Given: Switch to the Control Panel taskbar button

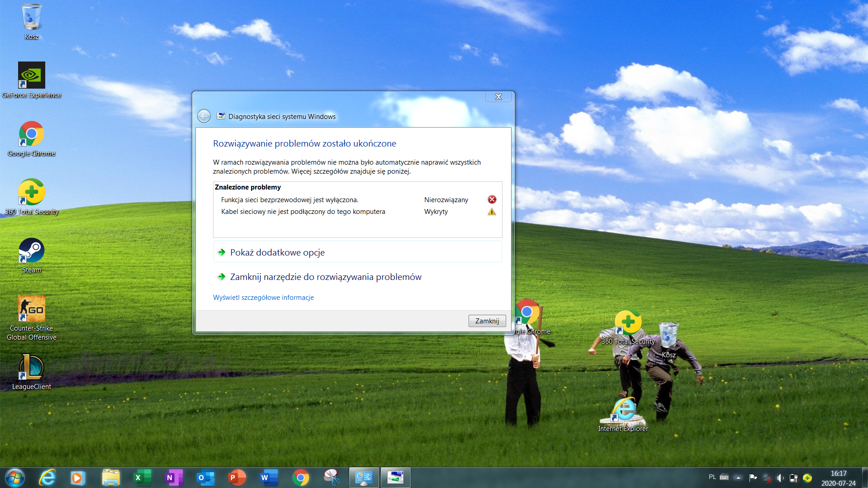Looking at the screenshot, I should coord(364,478).
